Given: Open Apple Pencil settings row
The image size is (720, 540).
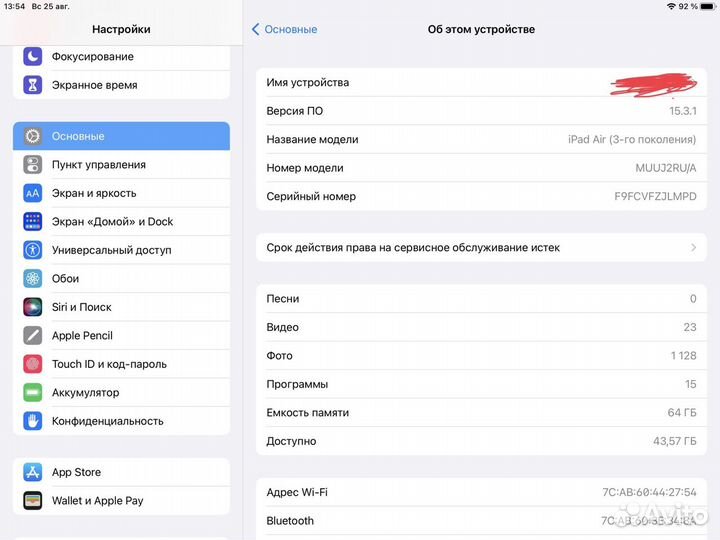Looking at the screenshot, I should [x=121, y=336].
